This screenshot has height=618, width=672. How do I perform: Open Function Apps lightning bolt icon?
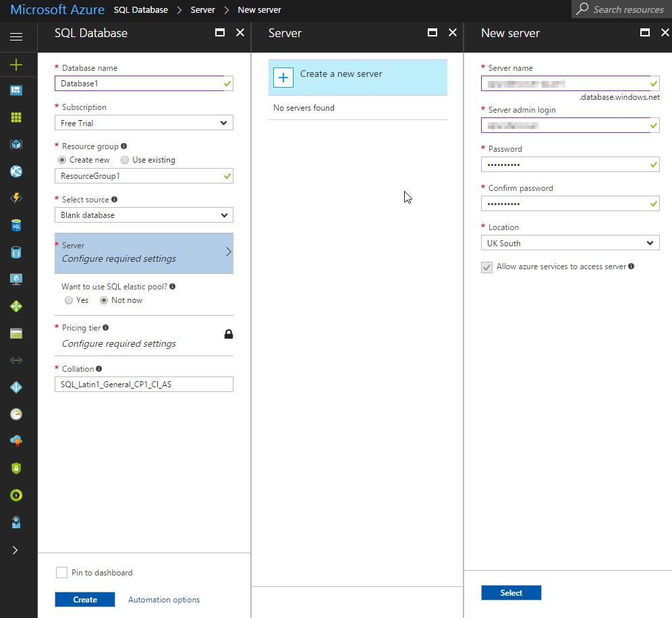(x=16, y=198)
